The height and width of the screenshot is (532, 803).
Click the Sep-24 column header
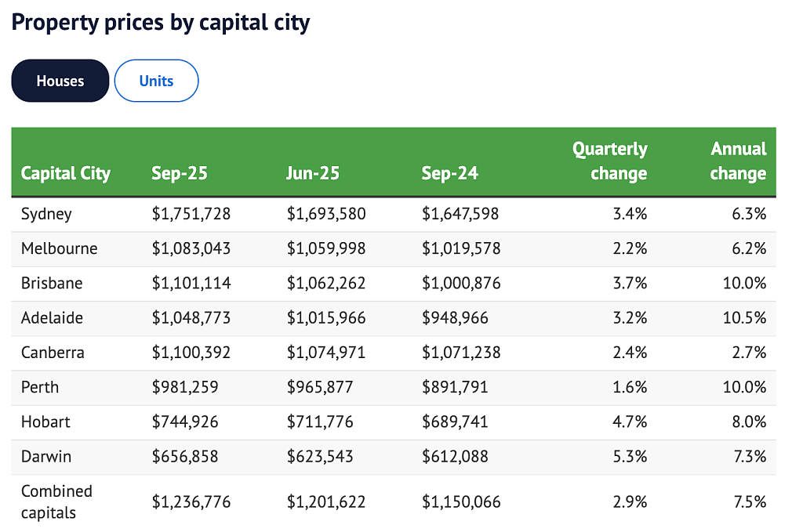(x=449, y=173)
